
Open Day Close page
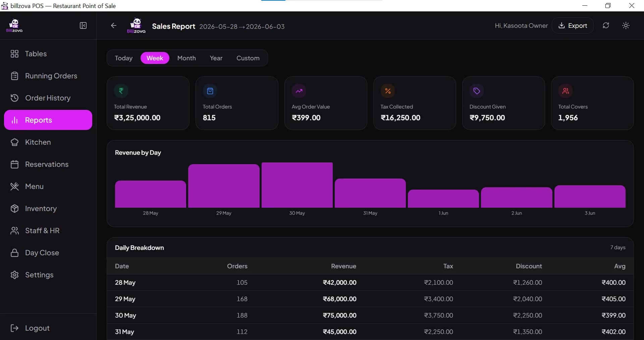click(x=48, y=253)
